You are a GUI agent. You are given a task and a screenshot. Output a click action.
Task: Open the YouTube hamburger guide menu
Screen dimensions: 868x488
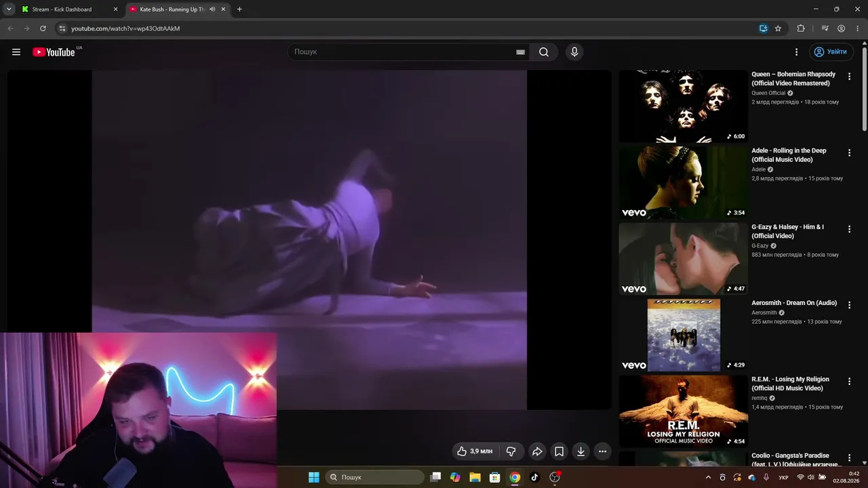[x=16, y=52]
